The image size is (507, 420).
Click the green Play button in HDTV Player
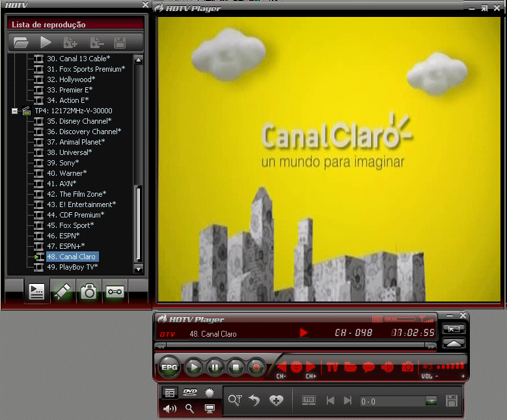click(x=194, y=367)
